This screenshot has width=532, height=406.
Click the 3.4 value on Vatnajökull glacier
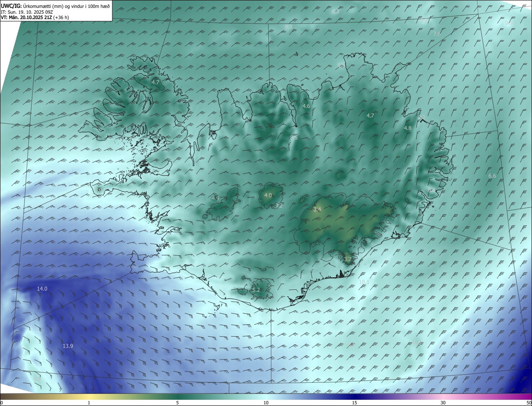pos(317,210)
